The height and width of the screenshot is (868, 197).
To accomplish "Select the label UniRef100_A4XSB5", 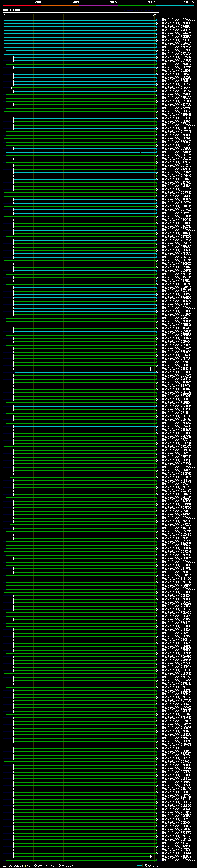I will 177,104.
